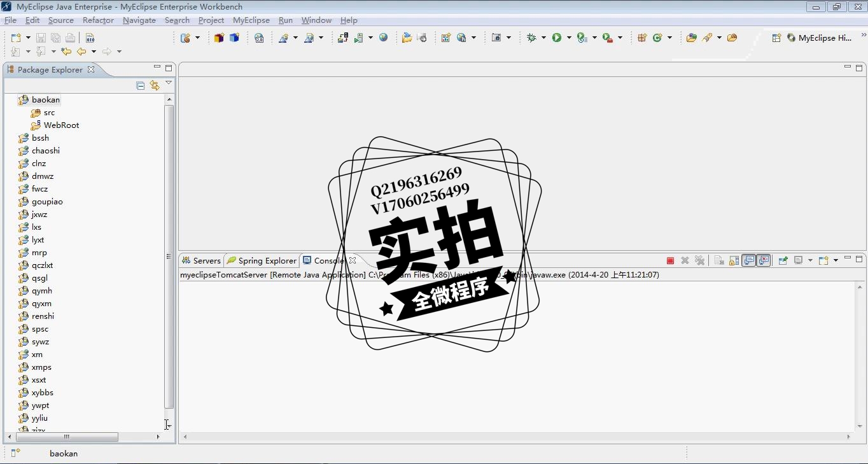Switch to the Spring Explorer tab

pos(262,260)
